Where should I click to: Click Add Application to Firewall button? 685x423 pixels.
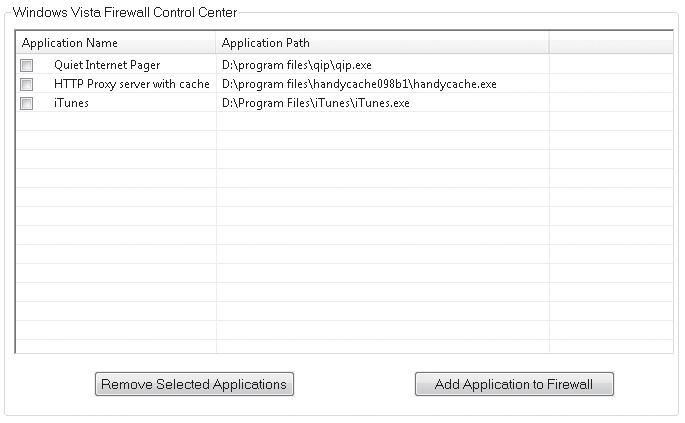(x=514, y=384)
